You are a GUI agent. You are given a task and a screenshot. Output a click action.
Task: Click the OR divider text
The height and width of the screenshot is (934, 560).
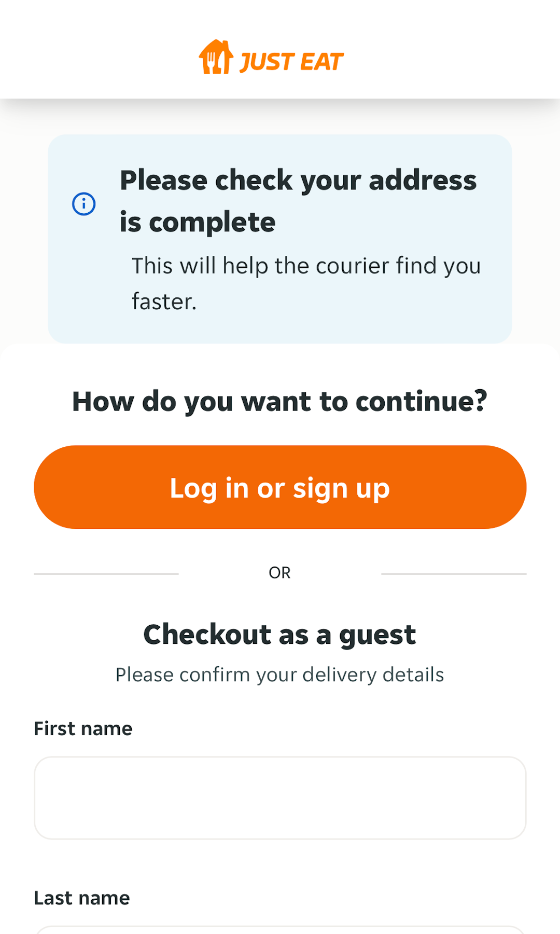280,572
